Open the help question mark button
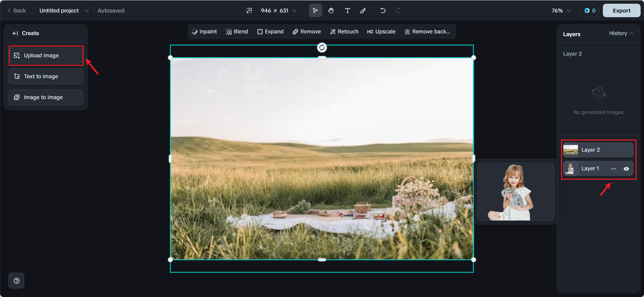Image resolution: width=644 pixels, height=297 pixels. [17, 281]
